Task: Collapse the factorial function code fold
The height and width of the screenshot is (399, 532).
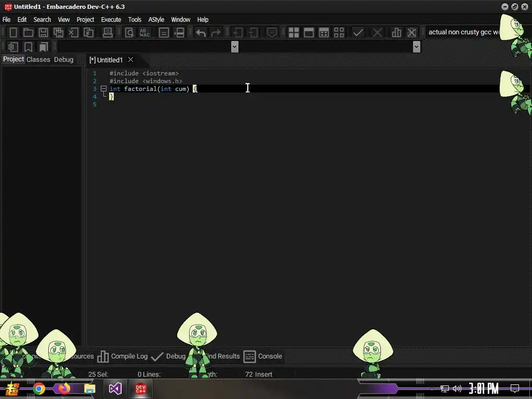Action: (x=103, y=89)
